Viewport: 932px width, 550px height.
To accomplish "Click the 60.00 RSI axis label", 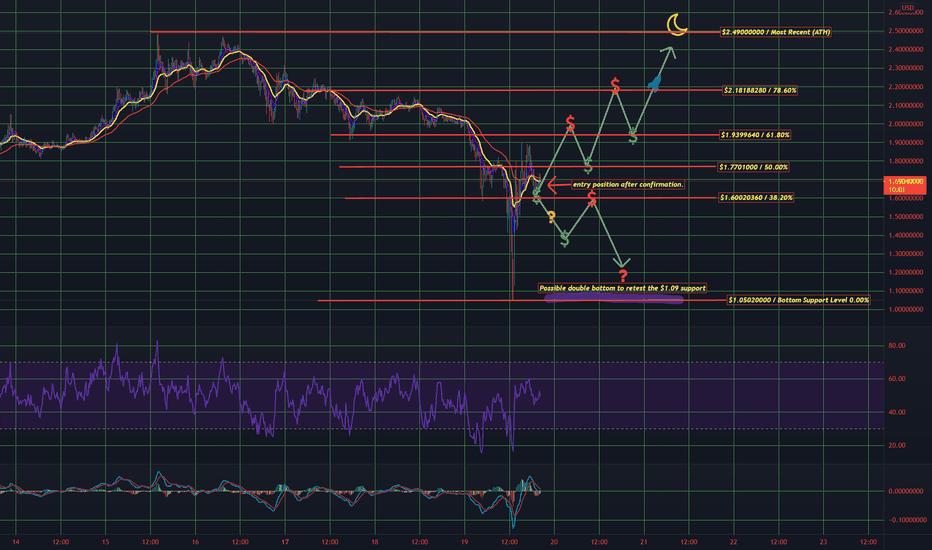I will pyautogui.click(x=897, y=379).
